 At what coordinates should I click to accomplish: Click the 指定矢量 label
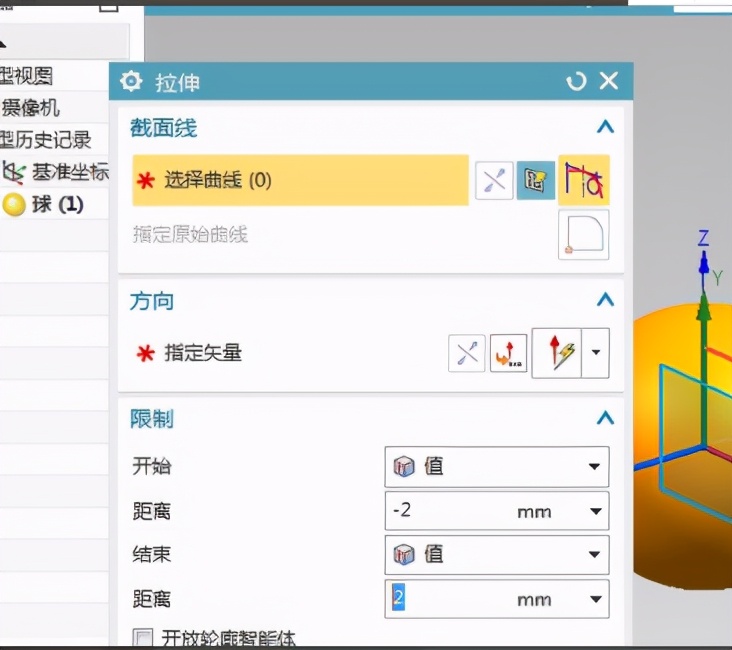pyautogui.click(x=203, y=353)
